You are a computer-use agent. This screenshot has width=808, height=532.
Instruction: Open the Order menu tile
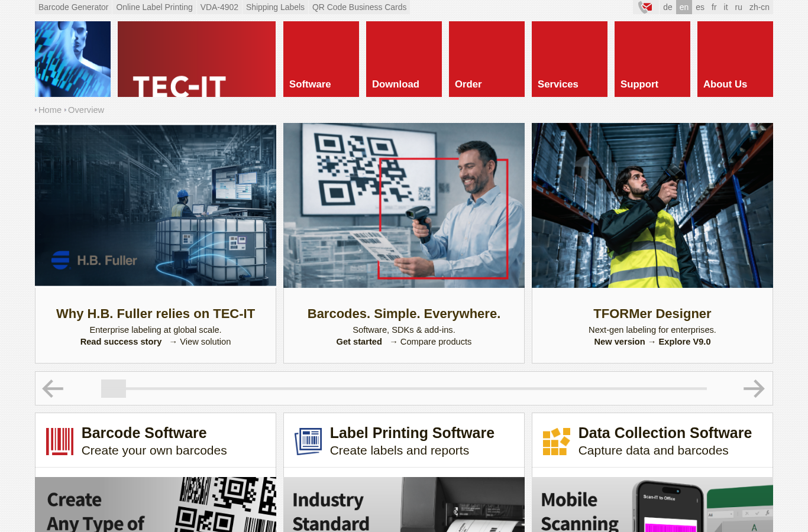(x=487, y=59)
